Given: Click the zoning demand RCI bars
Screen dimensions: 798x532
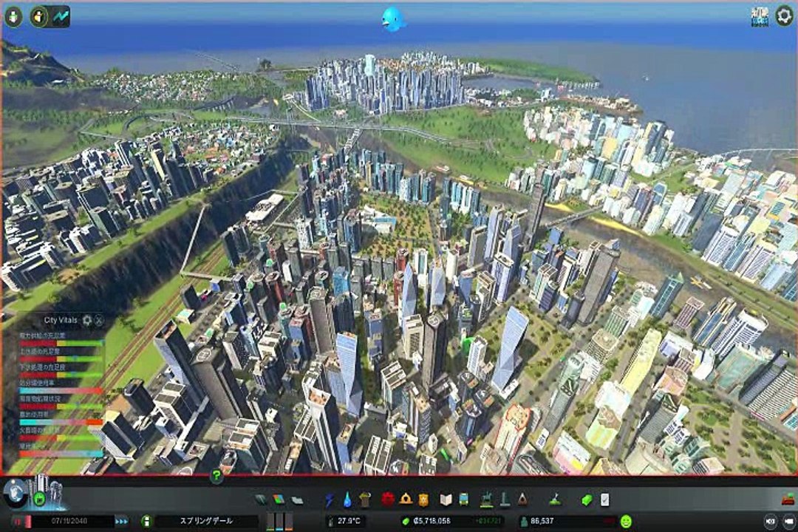Looking at the screenshot, I should click(279, 522).
